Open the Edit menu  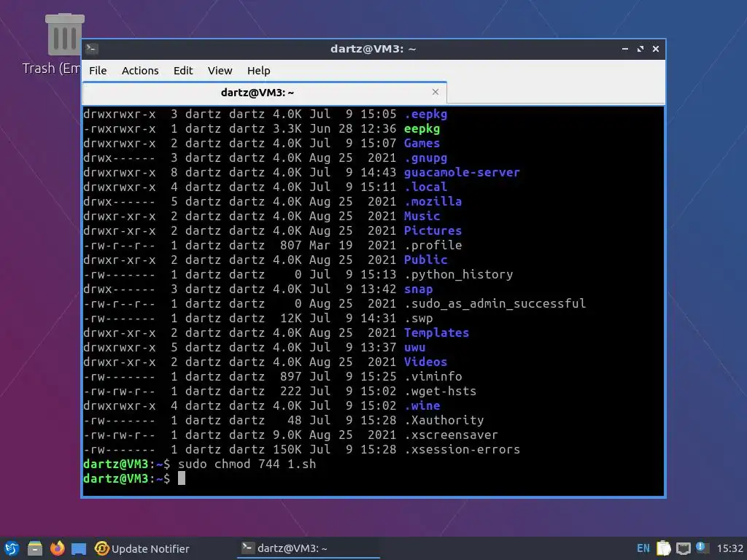click(x=183, y=71)
